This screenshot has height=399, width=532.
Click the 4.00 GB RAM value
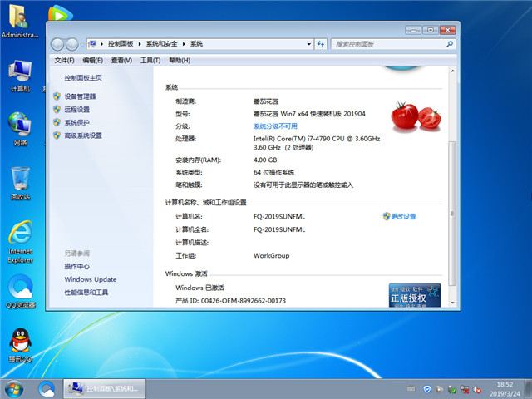tap(265, 160)
